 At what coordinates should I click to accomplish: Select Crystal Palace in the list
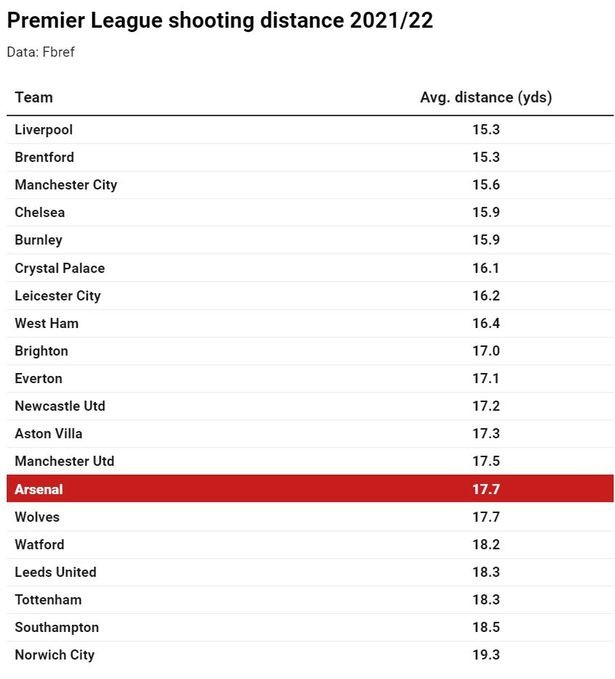point(60,268)
